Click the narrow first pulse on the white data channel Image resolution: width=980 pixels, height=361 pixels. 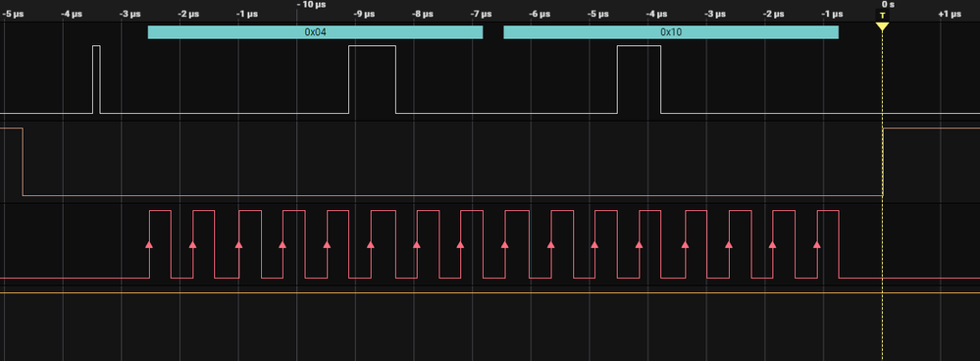click(x=96, y=79)
